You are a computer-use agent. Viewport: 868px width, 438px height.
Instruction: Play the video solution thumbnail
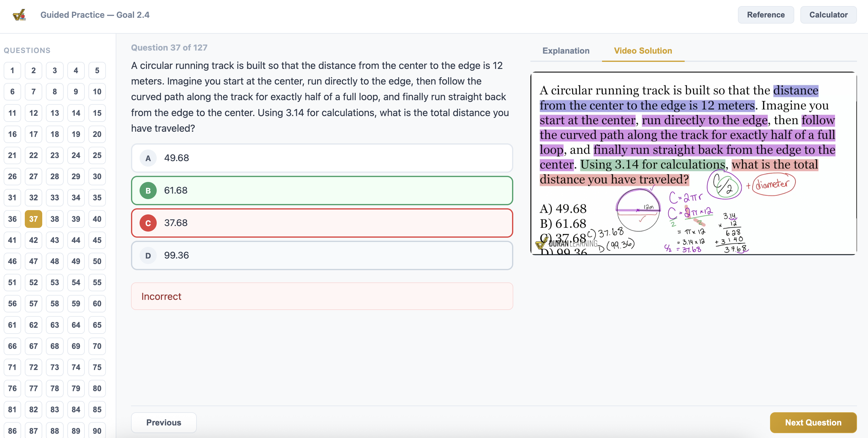click(x=694, y=163)
